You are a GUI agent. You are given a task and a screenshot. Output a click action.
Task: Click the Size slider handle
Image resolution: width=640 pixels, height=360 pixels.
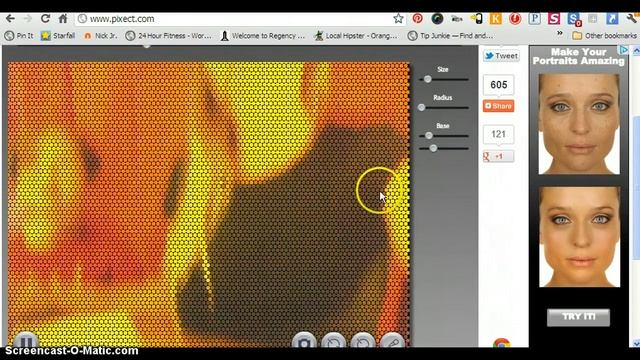pyautogui.click(x=427, y=79)
